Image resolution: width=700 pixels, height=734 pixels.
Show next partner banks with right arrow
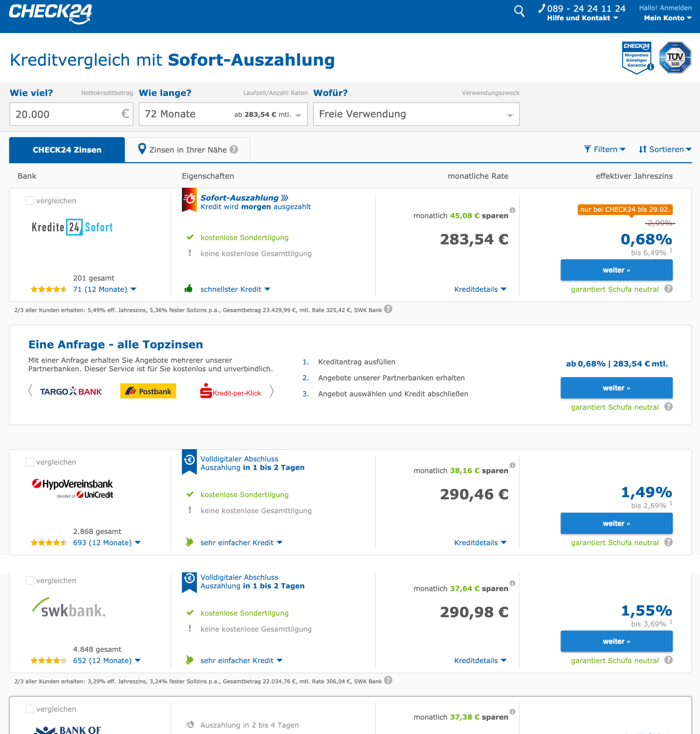pyautogui.click(x=272, y=391)
